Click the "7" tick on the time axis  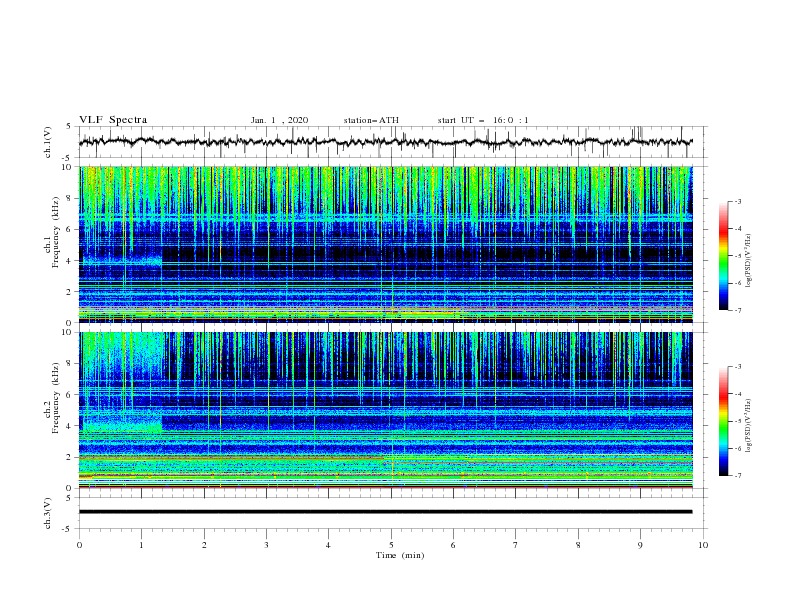point(516,545)
